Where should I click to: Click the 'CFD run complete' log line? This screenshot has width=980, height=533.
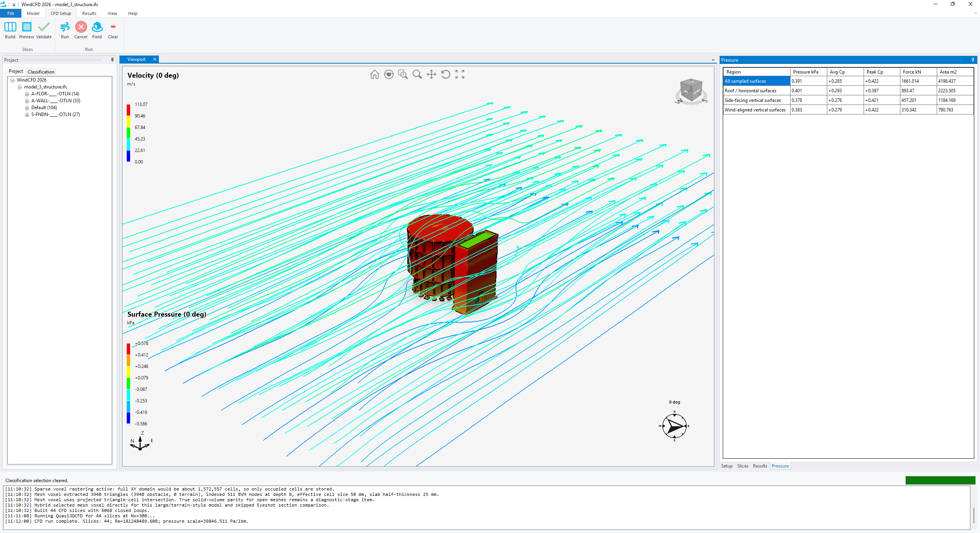click(x=127, y=521)
